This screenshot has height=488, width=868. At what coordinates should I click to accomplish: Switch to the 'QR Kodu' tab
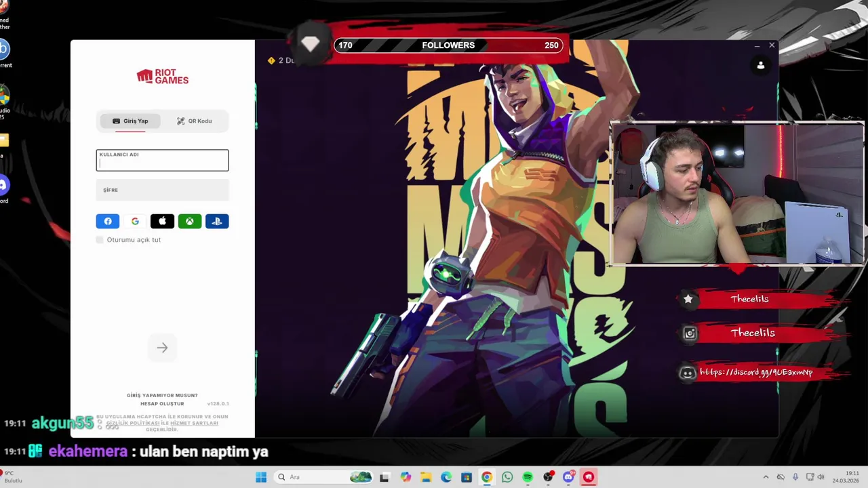tap(195, 121)
